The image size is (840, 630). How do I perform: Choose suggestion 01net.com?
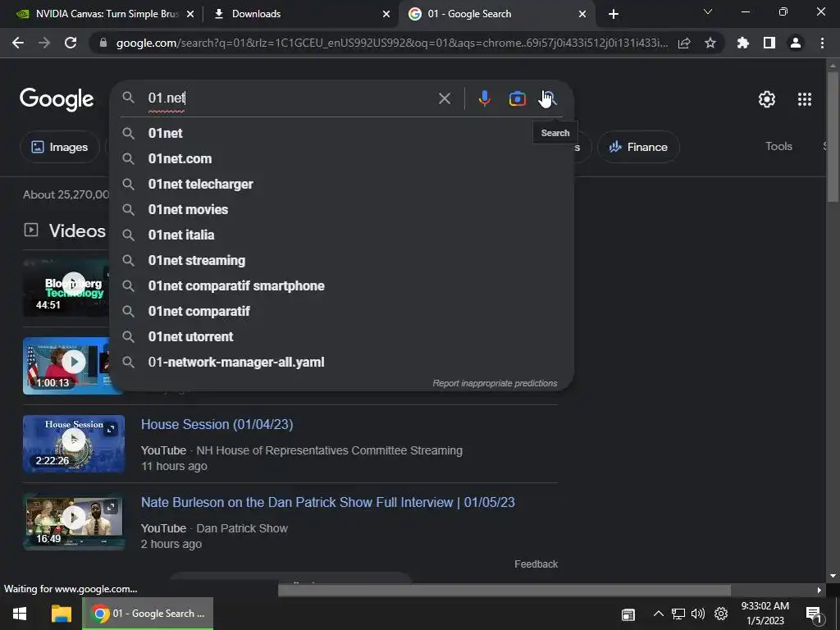point(341,158)
